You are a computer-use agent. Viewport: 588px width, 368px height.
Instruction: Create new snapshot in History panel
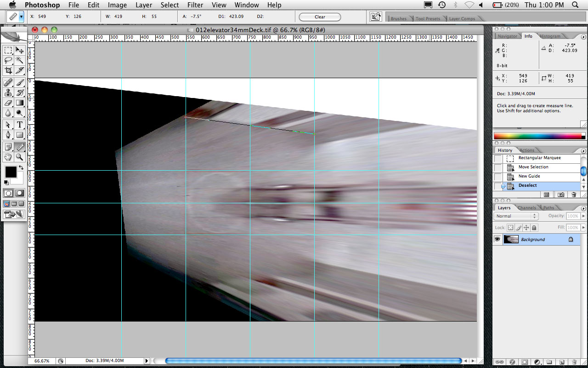pyautogui.click(x=561, y=195)
